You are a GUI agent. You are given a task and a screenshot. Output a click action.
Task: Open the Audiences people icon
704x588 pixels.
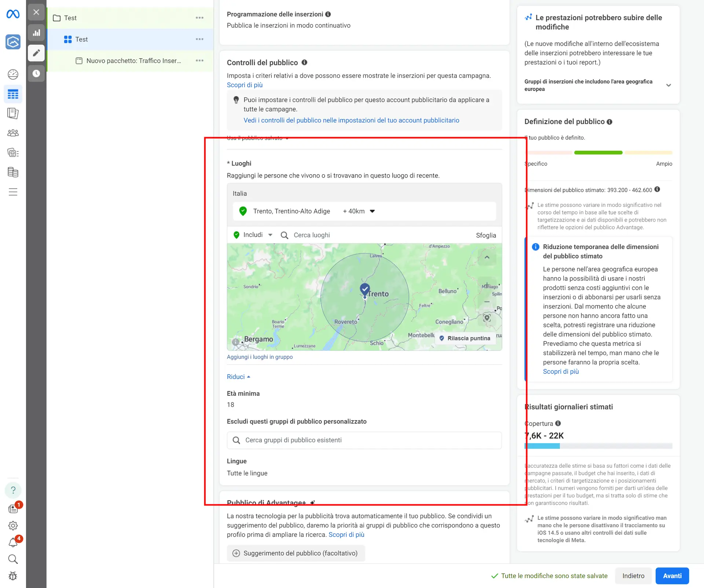coord(13,132)
